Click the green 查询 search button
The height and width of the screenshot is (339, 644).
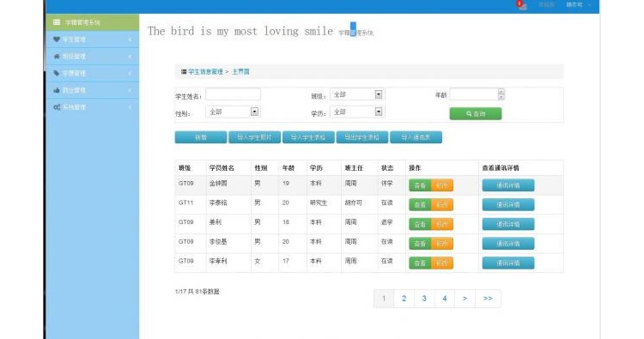(x=476, y=113)
